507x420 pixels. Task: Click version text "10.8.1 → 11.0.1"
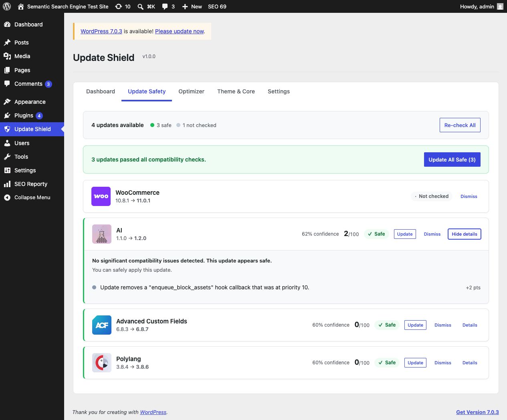coord(133,201)
